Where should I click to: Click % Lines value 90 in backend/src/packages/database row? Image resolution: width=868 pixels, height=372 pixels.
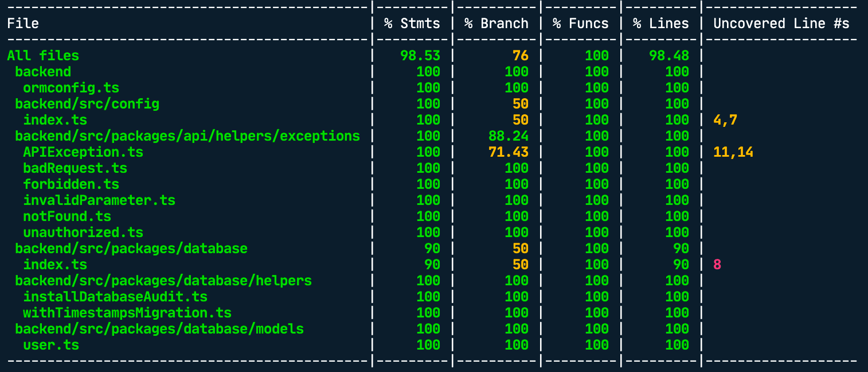tap(681, 249)
